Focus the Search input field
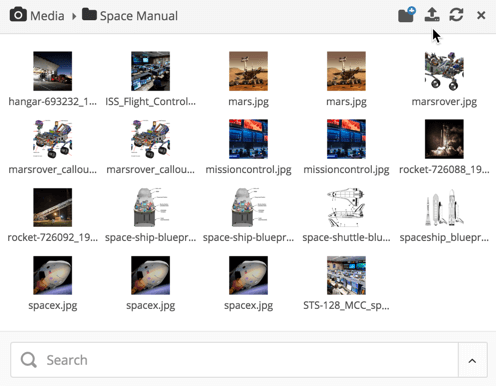 [234, 360]
